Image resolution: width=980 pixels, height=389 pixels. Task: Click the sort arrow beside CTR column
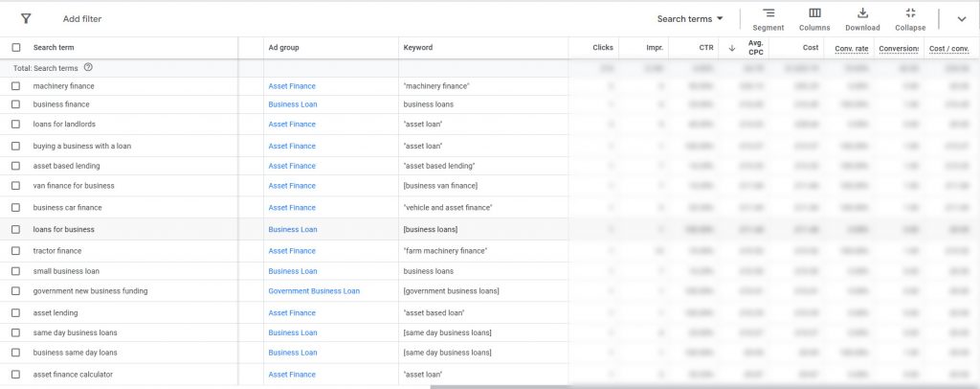point(732,47)
